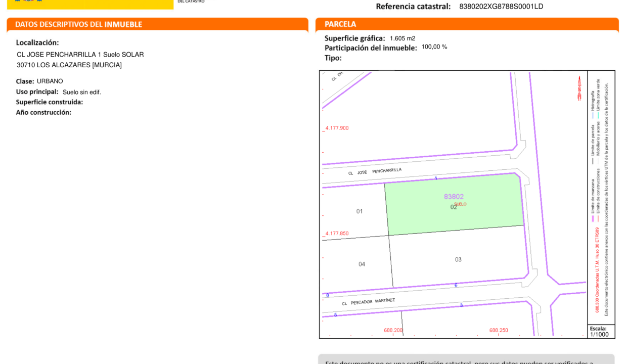
Task: Click the 'Uso principal' value Suelo sin edif.
Action: point(82,92)
